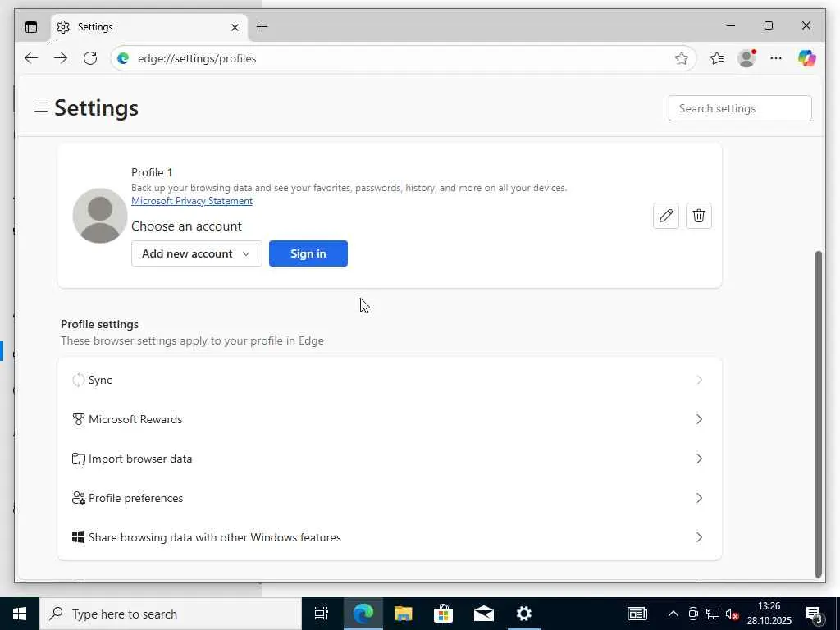
Task: Open Settings and more ellipsis menu
Action: [x=776, y=58]
